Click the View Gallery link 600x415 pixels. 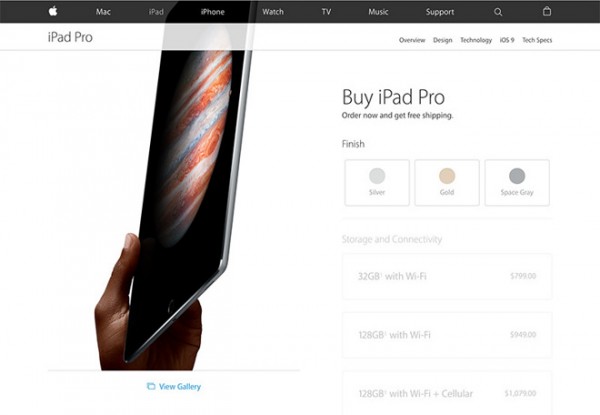(180, 386)
